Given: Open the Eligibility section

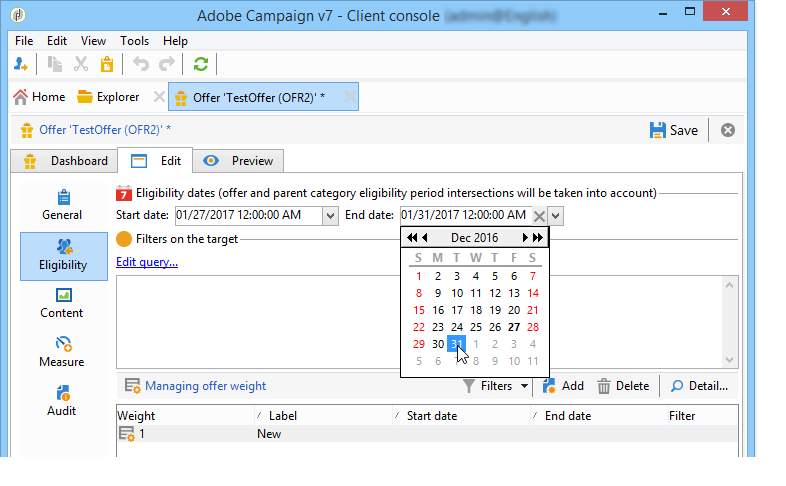Looking at the screenshot, I should coord(63,256).
